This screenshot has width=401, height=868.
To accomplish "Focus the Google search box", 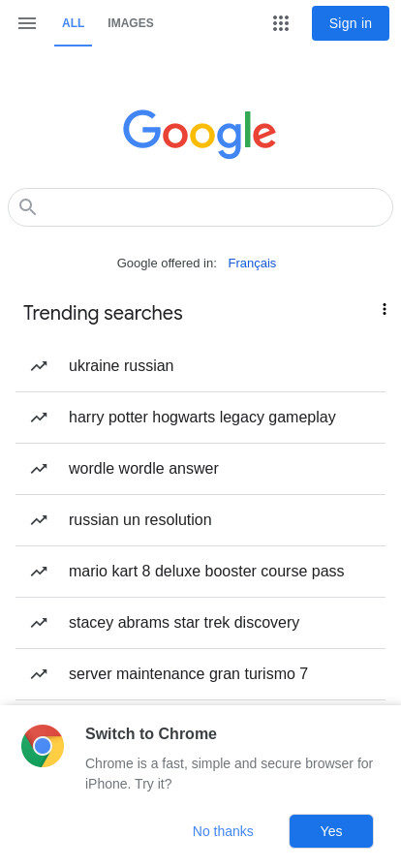I will [200, 207].
